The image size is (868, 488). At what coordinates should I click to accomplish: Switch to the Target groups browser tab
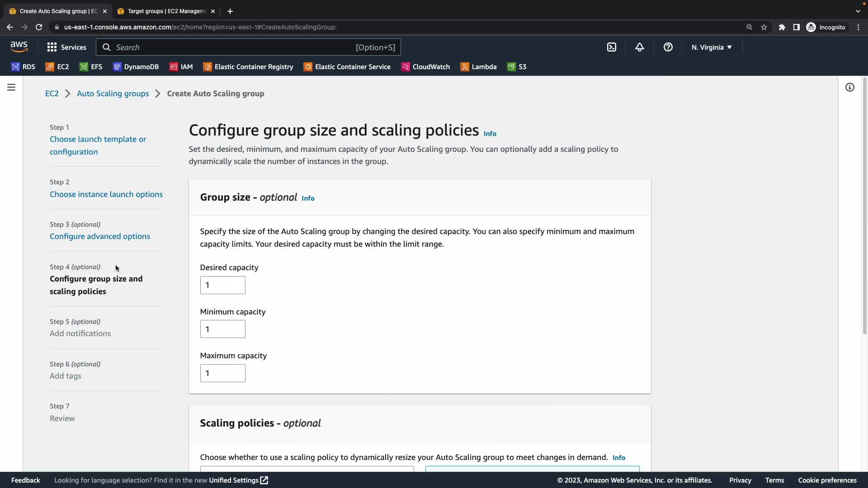166,11
